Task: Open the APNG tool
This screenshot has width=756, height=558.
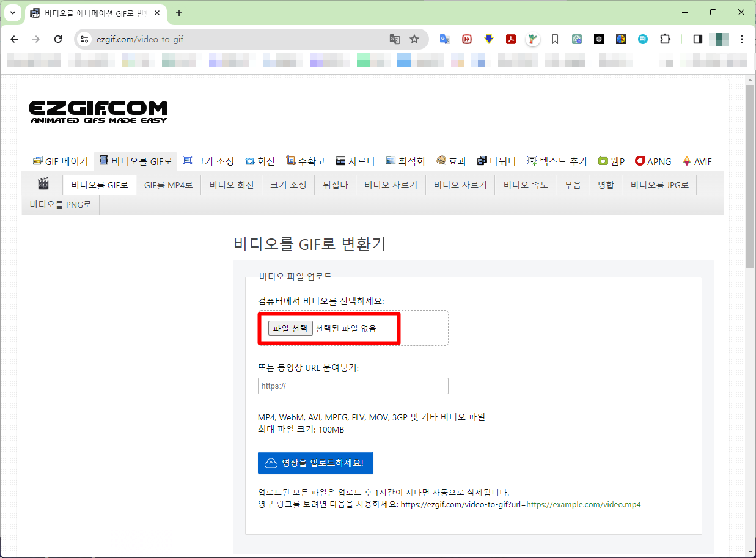Action: pos(653,161)
